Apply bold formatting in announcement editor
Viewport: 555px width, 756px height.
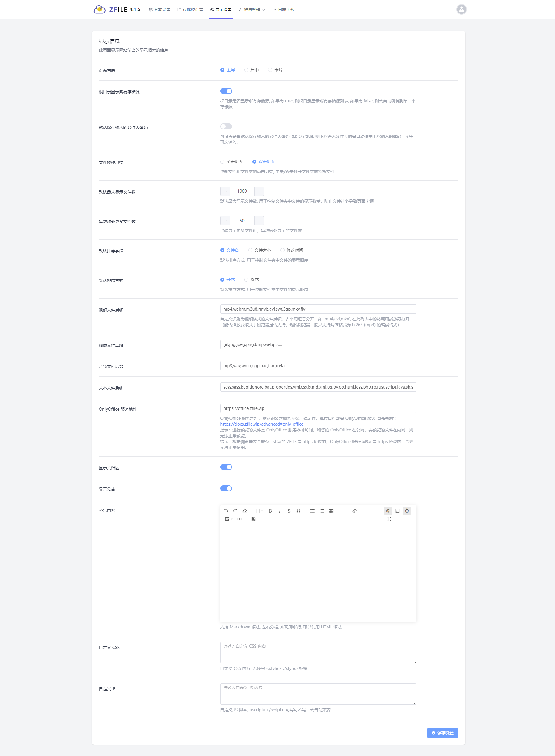(270, 511)
